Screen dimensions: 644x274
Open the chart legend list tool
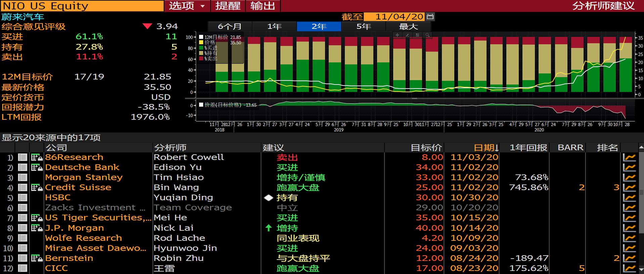417,35
